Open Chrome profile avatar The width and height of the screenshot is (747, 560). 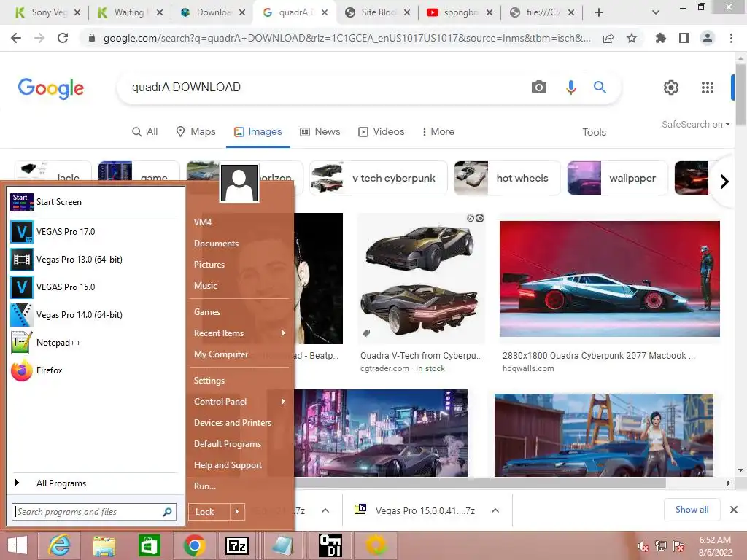pyautogui.click(x=708, y=38)
